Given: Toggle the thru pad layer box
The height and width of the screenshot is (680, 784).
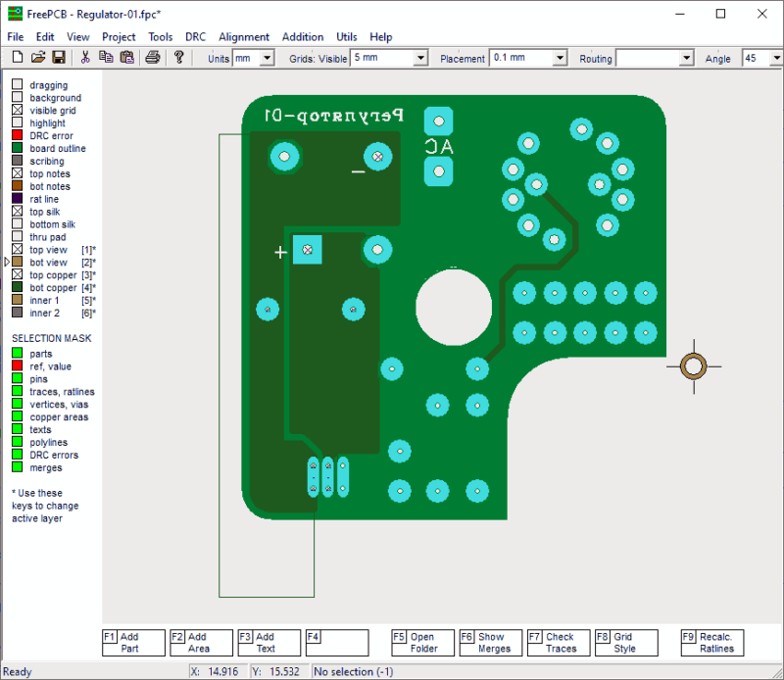Looking at the screenshot, I should [18, 236].
